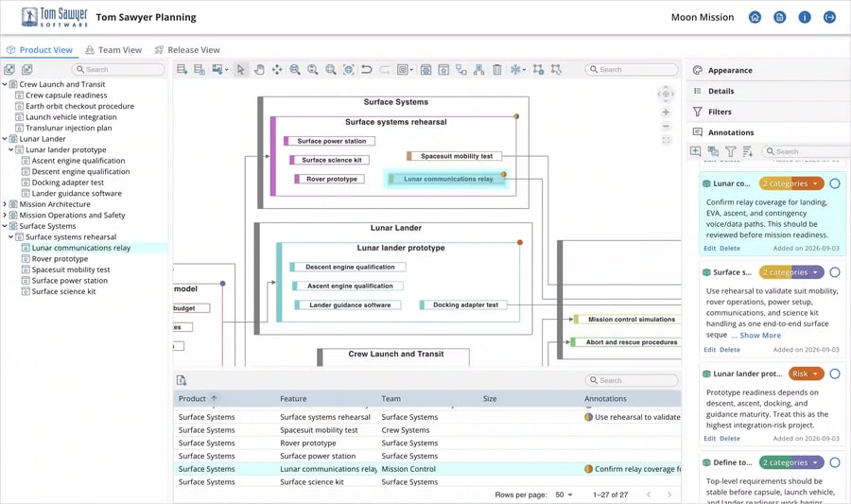Click Delete on the Lunar lander prot... annotation
Viewport: 851px width, 504px height.
click(x=729, y=439)
